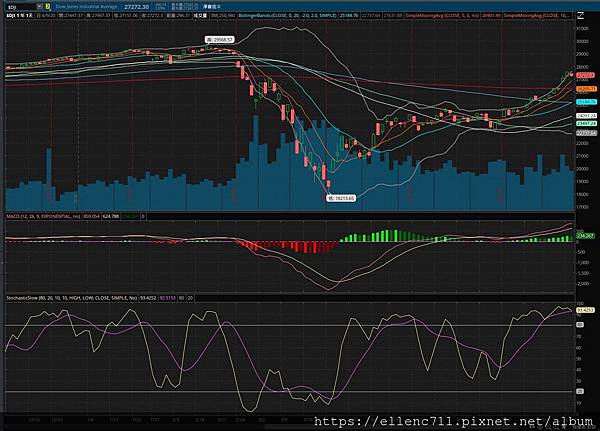This screenshot has width=600, height=431.
Task: Click the low price bubble 18213.65
Action: coord(341,198)
